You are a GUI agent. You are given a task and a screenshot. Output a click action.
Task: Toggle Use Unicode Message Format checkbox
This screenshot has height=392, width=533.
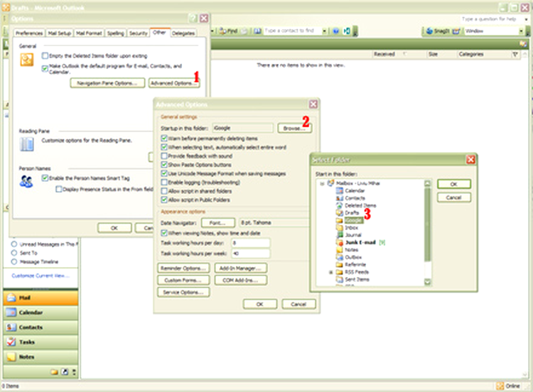point(164,173)
